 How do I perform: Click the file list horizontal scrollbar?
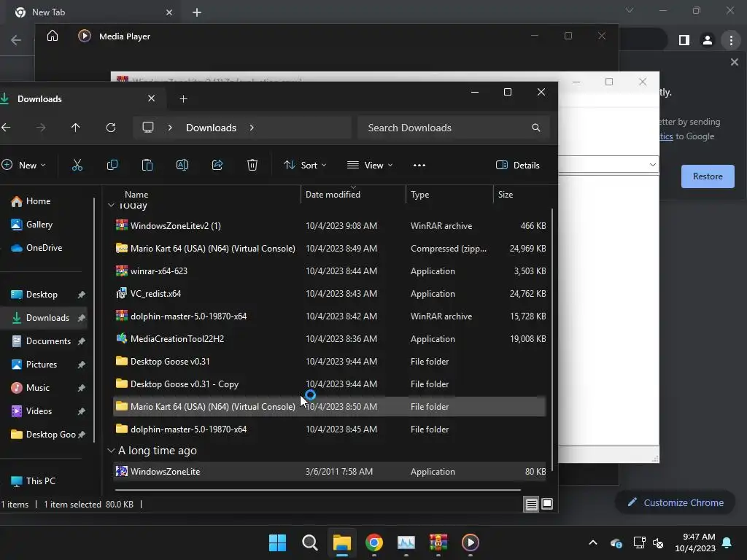[x=318, y=490]
